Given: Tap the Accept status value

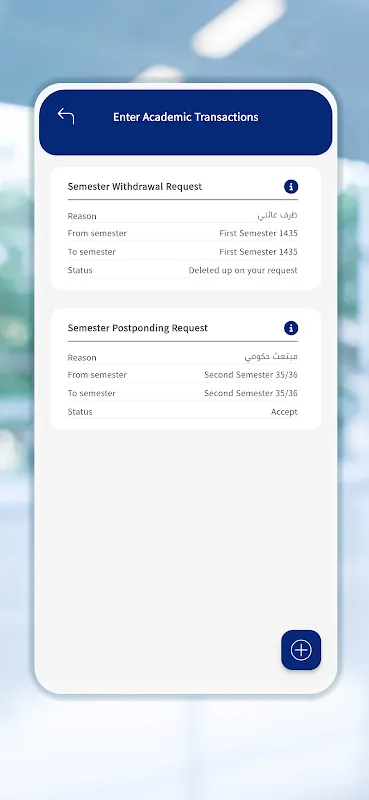Looking at the screenshot, I should [x=284, y=412].
